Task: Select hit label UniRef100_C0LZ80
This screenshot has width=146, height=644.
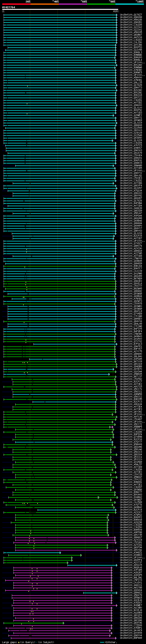Action: [x=131, y=42]
